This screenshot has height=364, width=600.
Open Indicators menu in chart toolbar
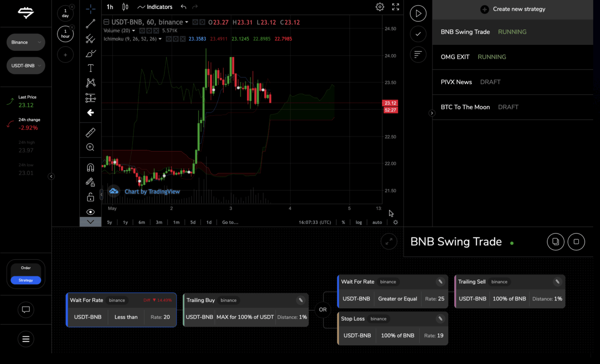click(155, 7)
